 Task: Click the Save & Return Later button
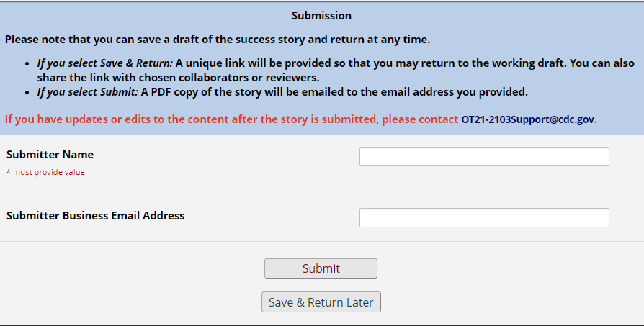[321, 302]
